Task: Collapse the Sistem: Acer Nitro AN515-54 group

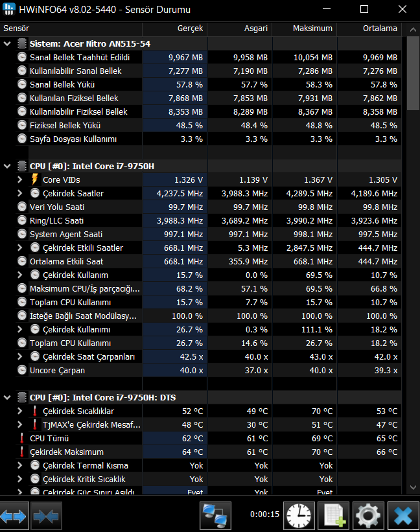Action: pyautogui.click(x=7, y=44)
